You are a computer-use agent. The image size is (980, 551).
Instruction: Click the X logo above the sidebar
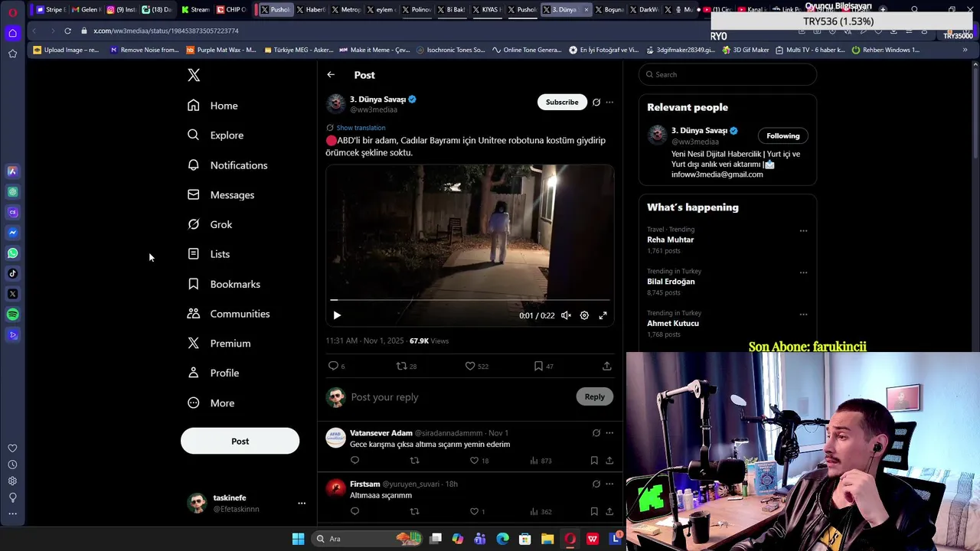(x=194, y=75)
